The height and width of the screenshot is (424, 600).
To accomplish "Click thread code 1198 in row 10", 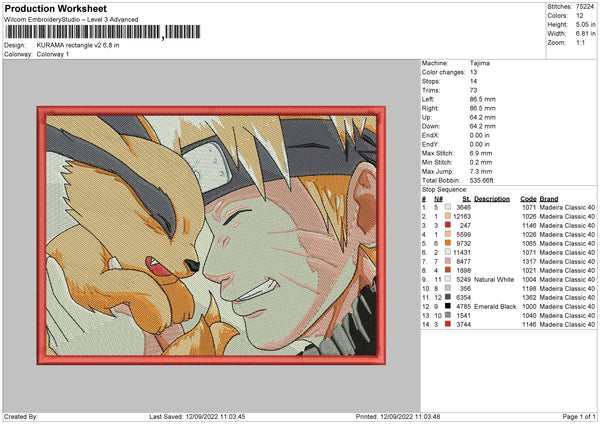I will [x=529, y=289].
